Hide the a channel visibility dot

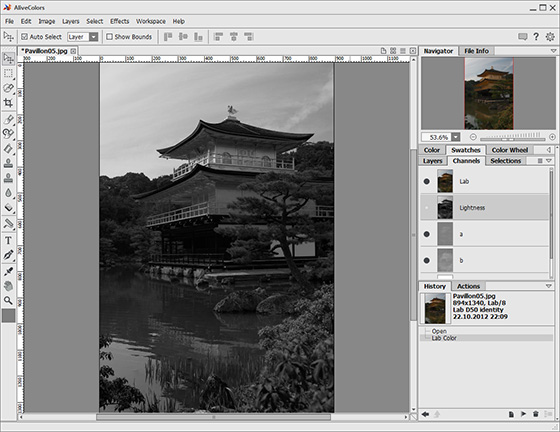[x=426, y=234]
